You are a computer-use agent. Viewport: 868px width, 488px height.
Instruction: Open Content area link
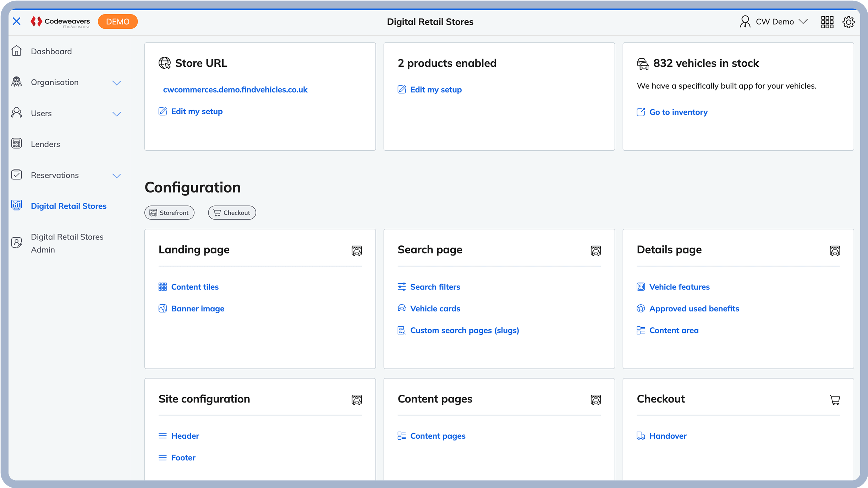[x=674, y=331]
